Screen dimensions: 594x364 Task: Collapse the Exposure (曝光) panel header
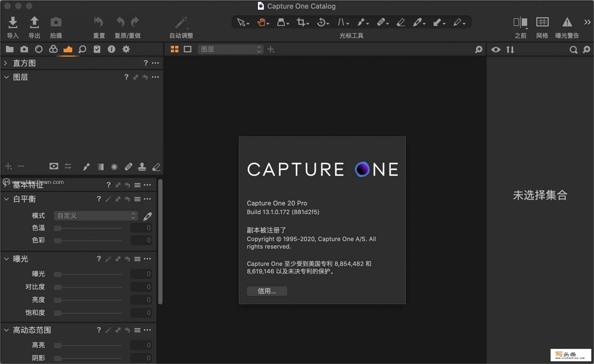[x=6, y=259]
